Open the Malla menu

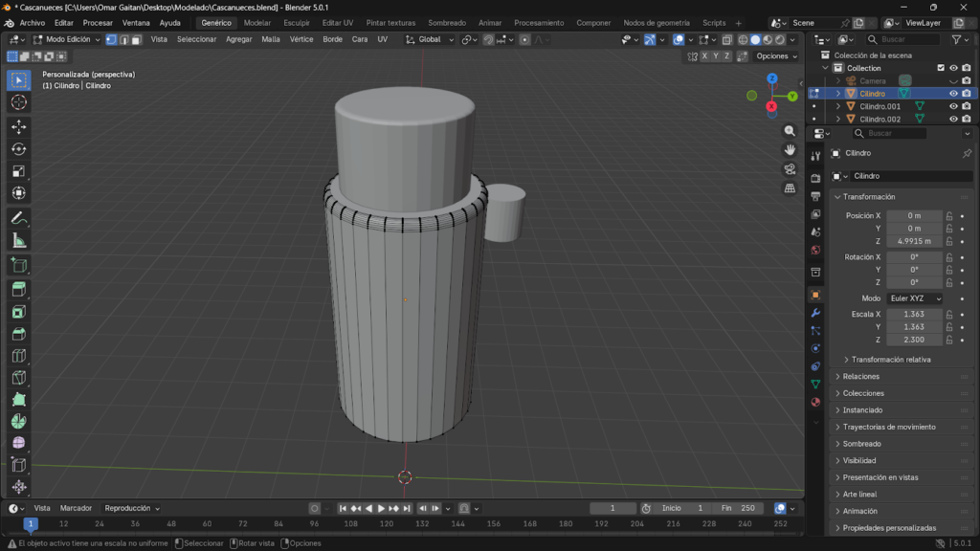271,39
